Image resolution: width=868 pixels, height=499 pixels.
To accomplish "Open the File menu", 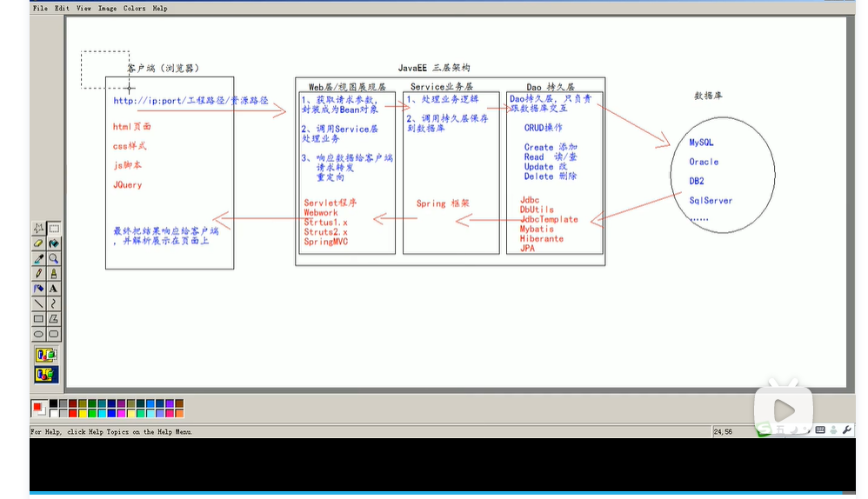I will pyautogui.click(x=40, y=9).
